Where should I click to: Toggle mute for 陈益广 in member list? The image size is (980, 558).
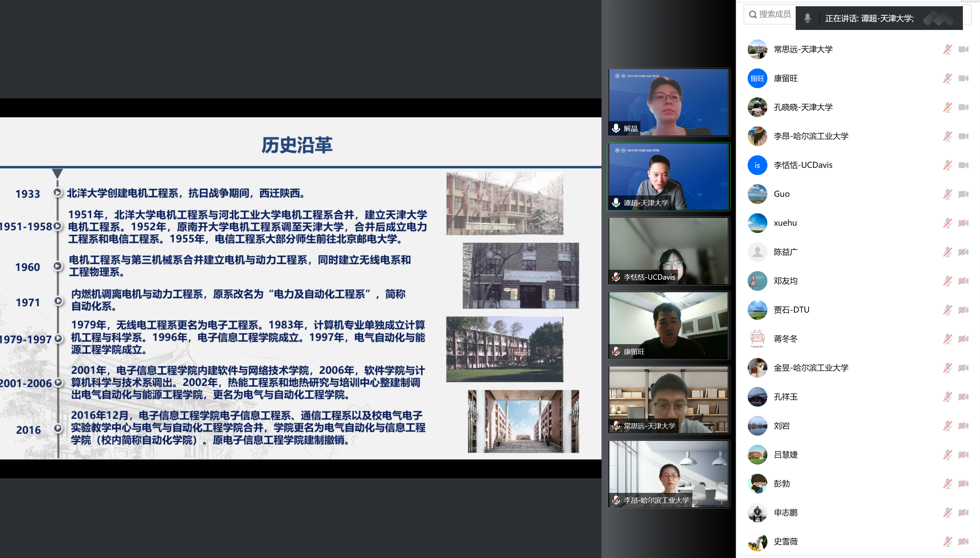pos(947,252)
